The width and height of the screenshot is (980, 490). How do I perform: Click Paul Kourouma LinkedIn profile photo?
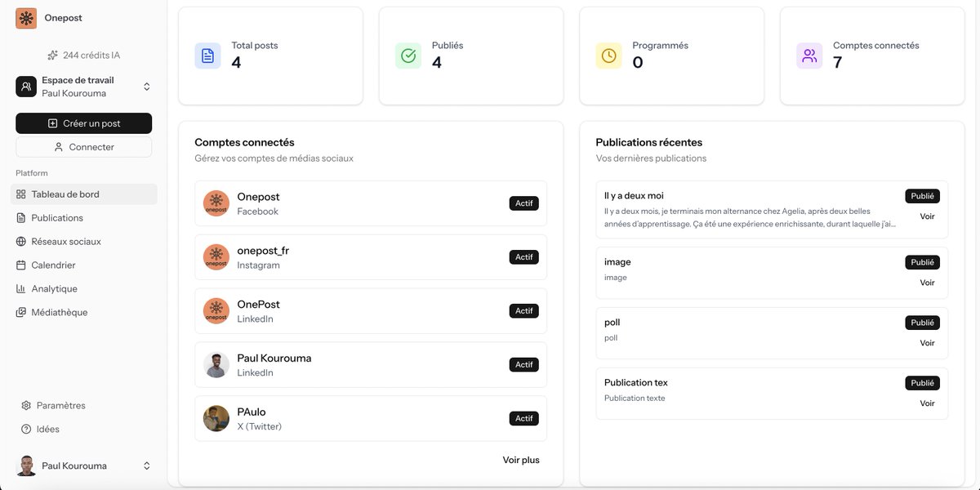tap(216, 365)
